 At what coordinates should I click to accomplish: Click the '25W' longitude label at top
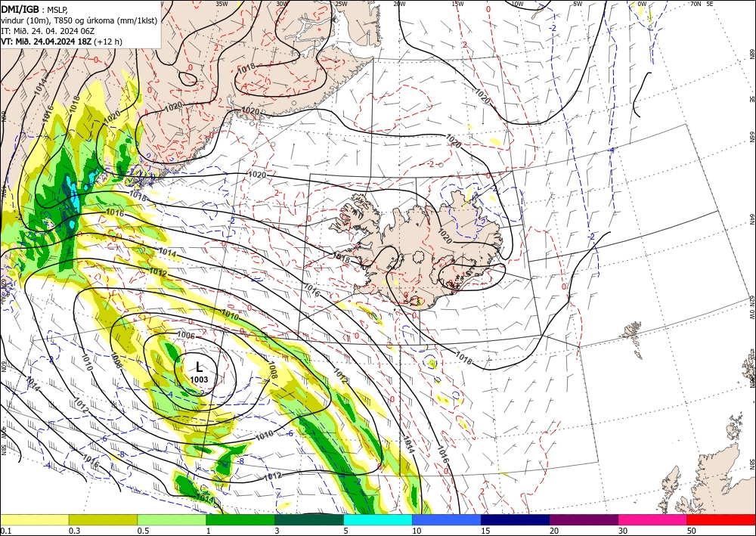[x=341, y=4]
